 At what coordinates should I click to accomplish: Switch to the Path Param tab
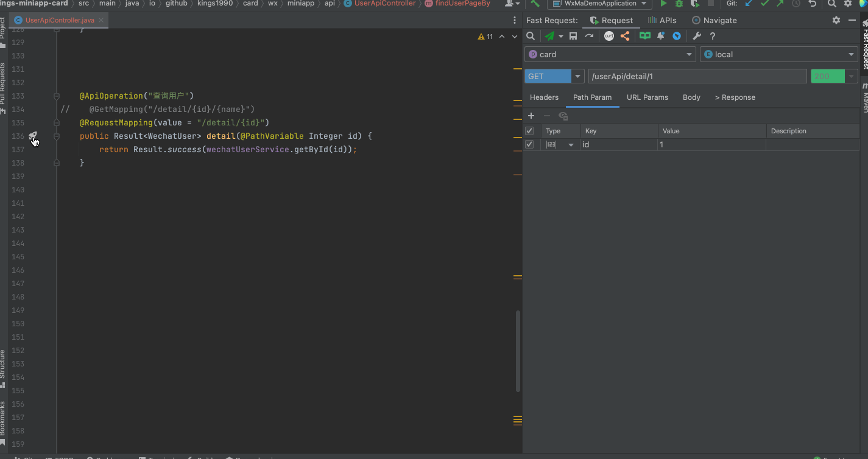[x=592, y=97]
